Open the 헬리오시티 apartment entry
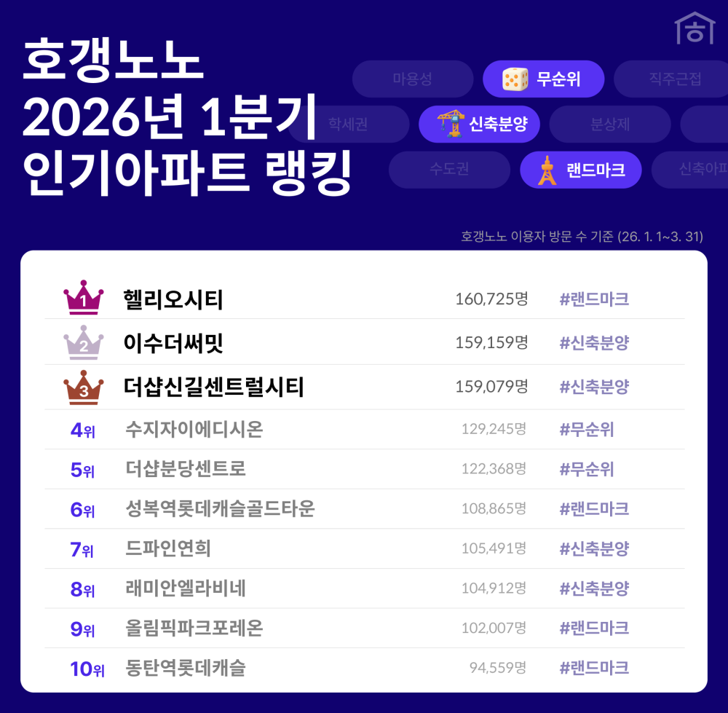The image size is (728, 713). pyautogui.click(x=173, y=299)
